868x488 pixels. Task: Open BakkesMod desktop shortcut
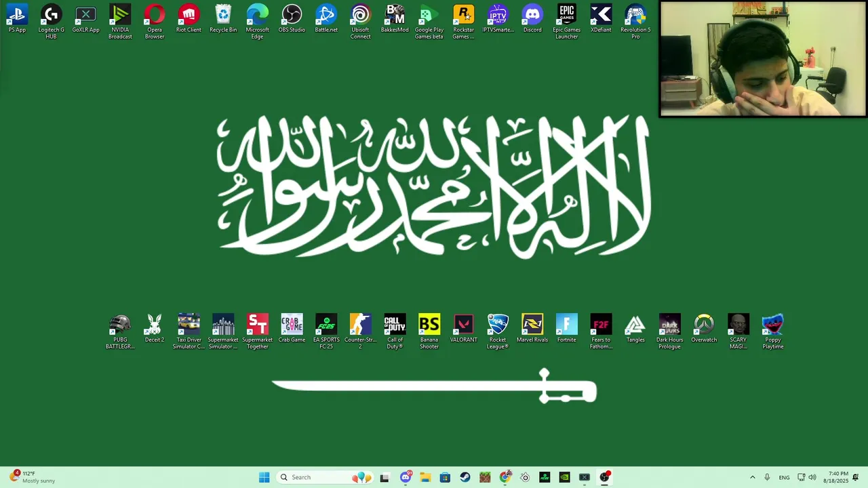tap(395, 19)
